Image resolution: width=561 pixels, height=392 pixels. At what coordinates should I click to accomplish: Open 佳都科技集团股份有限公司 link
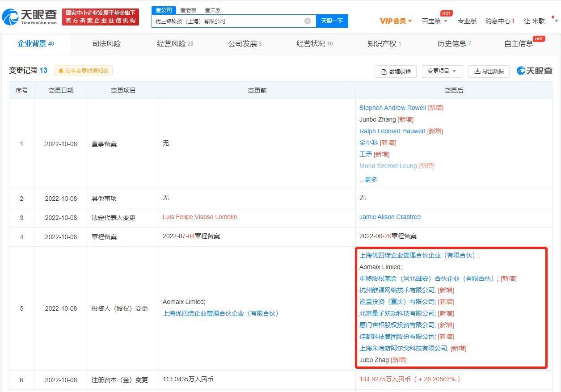click(397, 337)
